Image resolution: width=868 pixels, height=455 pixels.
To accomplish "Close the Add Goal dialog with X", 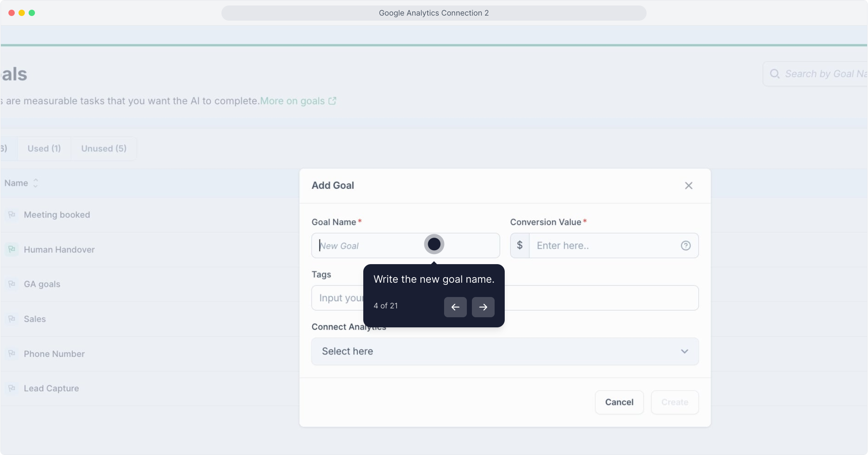I will (689, 186).
